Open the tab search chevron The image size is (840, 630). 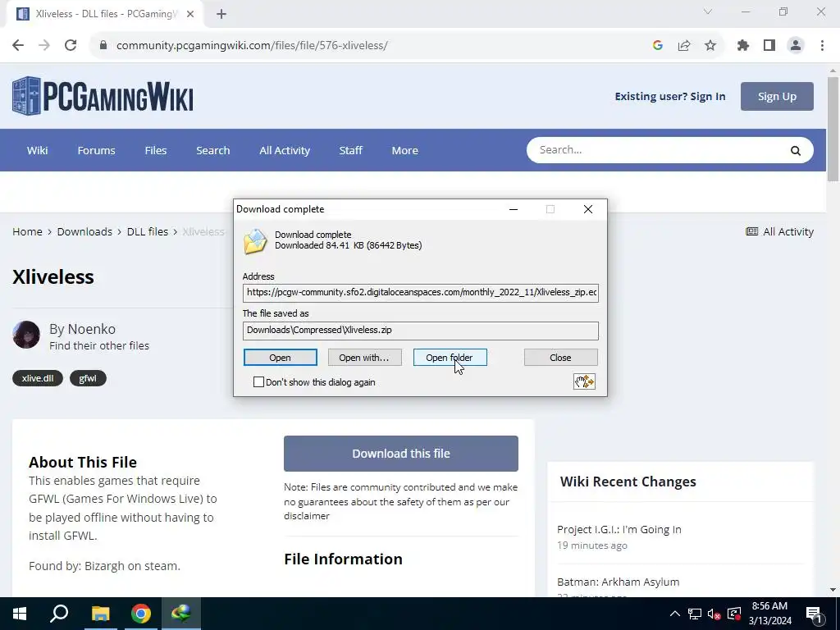(x=708, y=11)
